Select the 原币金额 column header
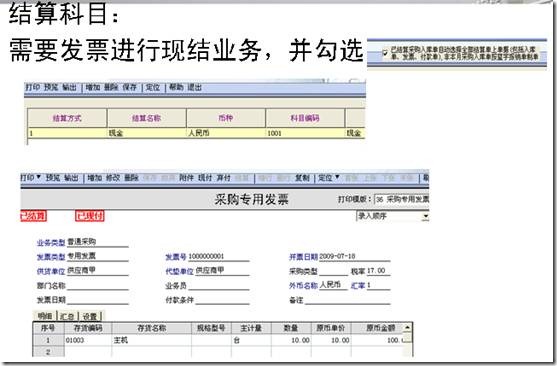557x366 pixels. click(x=378, y=328)
